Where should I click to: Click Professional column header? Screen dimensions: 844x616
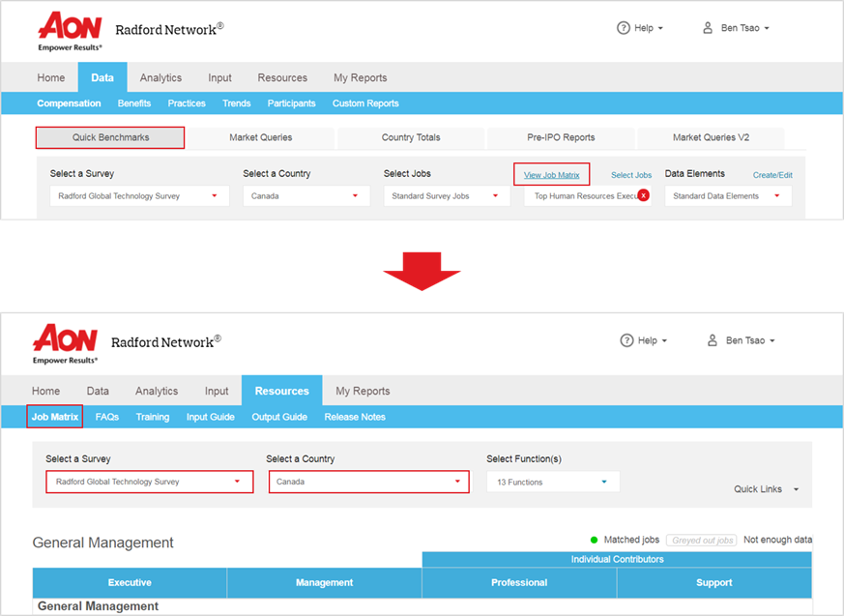coord(519,582)
